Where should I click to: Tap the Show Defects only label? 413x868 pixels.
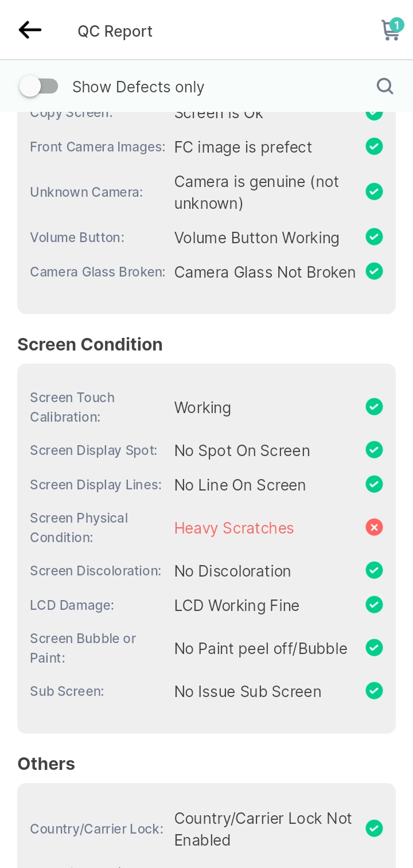(x=138, y=87)
